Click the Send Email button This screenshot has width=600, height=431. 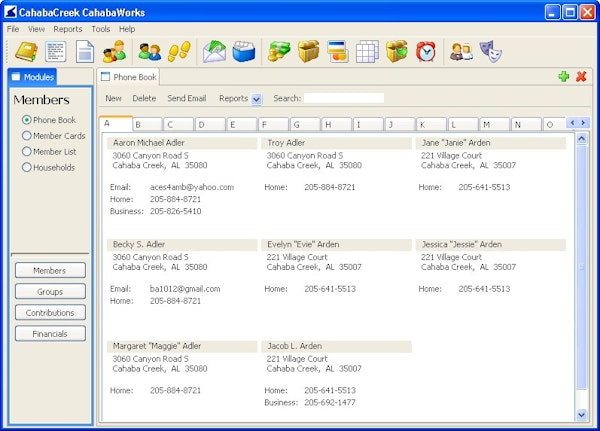tap(186, 99)
